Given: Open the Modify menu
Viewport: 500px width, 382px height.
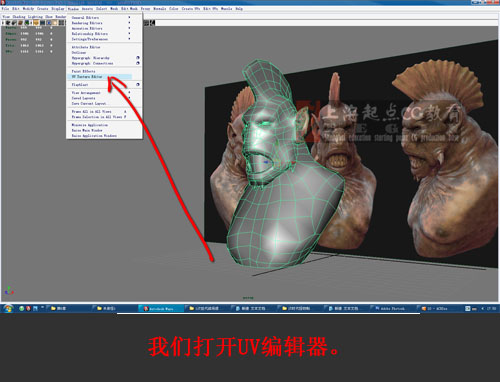Looking at the screenshot, I should click(28, 9).
